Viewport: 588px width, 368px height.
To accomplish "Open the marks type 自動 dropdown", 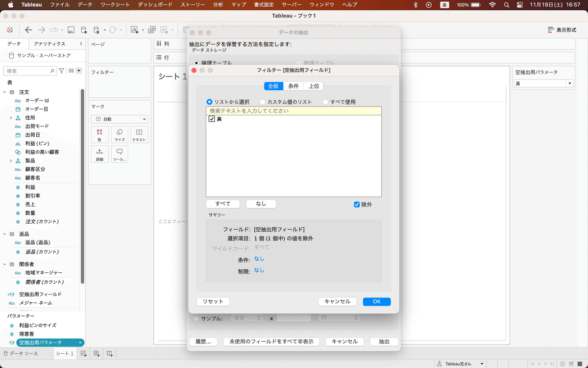I will click(120, 119).
